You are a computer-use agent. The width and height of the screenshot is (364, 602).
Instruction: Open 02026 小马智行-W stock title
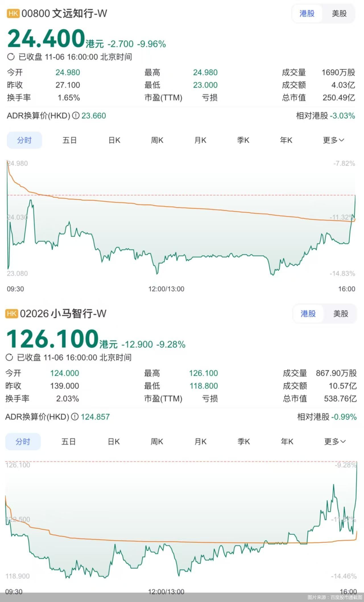coord(63,314)
